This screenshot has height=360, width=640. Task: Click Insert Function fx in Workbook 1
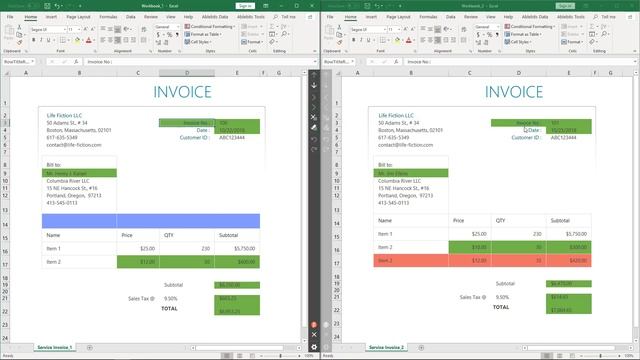tap(76, 62)
